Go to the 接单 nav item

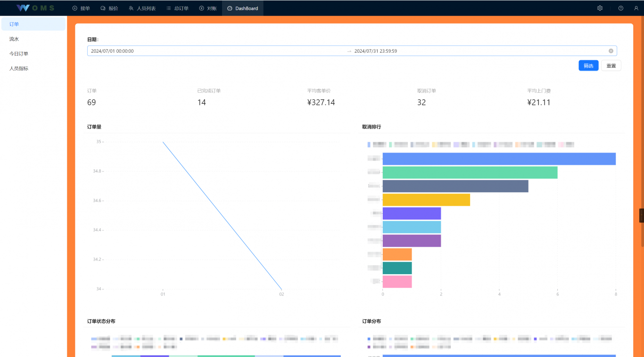[x=81, y=8]
